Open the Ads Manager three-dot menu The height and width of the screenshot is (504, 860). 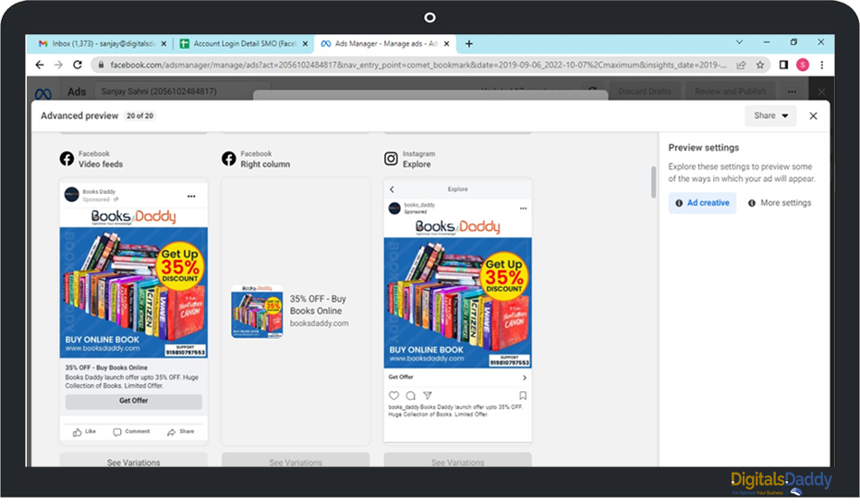[792, 91]
